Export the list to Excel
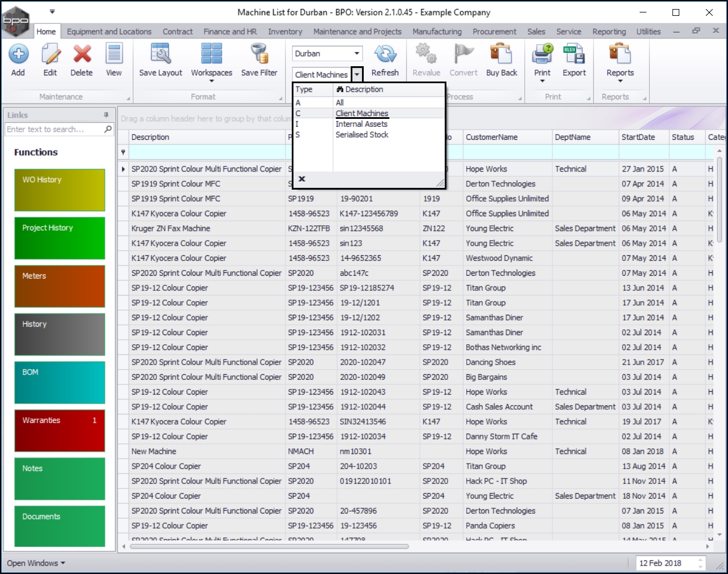 point(574,54)
